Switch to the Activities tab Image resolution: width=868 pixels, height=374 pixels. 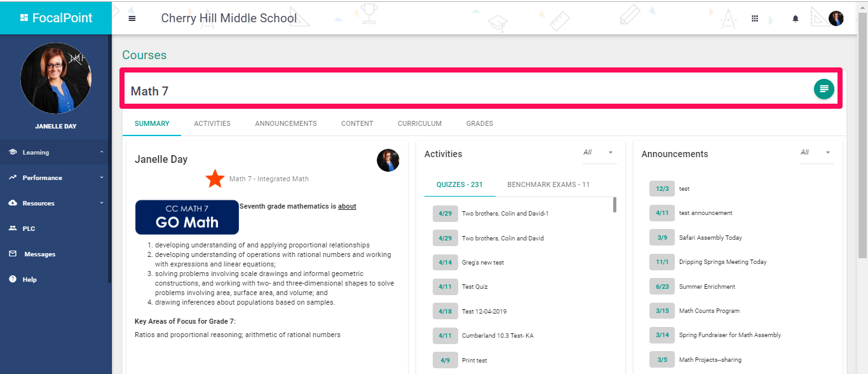pyautogui.click(x=212, y=123)
